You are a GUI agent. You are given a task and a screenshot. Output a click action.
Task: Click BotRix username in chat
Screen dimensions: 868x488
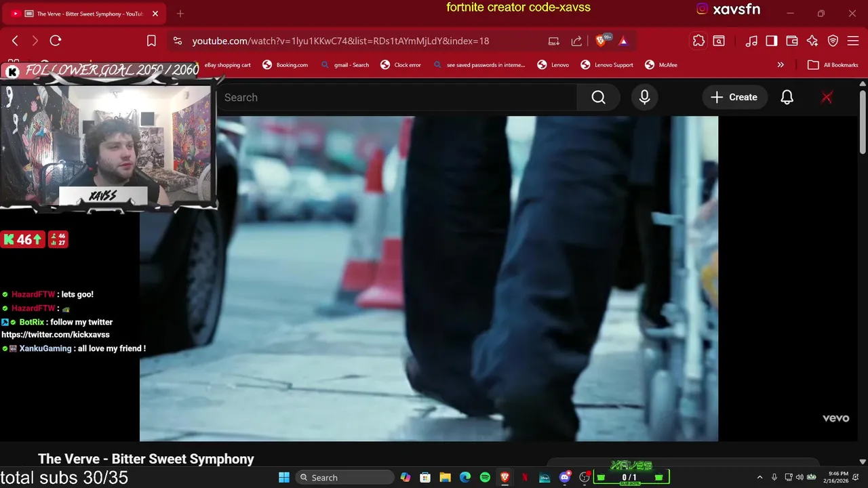(x=32, y=322)
